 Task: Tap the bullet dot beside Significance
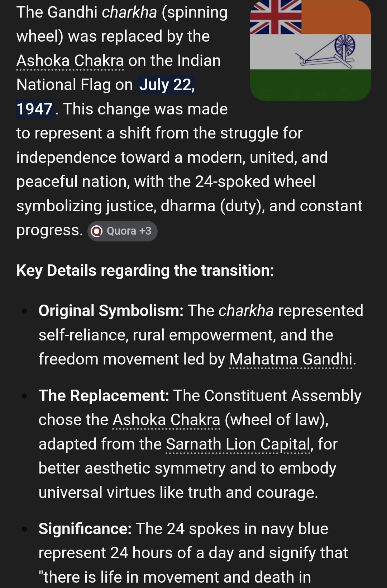(x=24, y=529)
